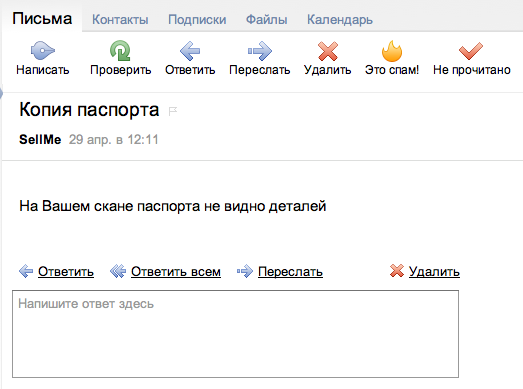The height and width of the screenshot is (389, 523).
Task: Check mail with the green Проверить icon
Action: (x=120, y=51)
